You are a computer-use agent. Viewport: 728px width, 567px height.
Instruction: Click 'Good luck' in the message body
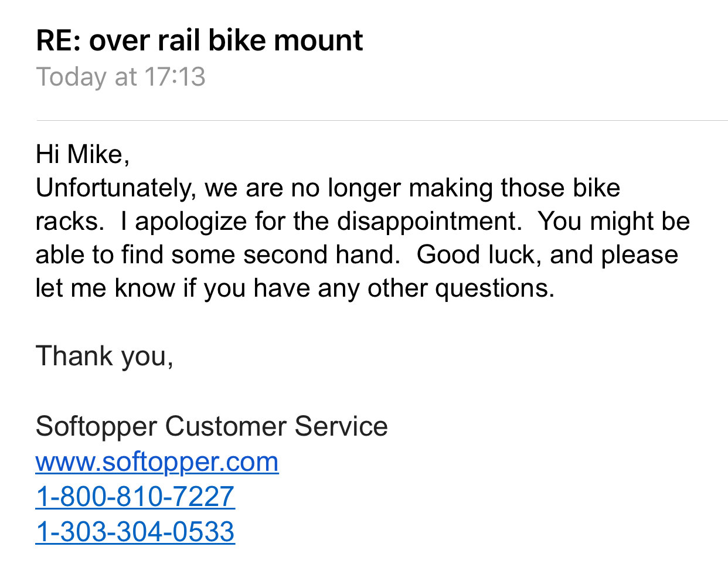478,255
